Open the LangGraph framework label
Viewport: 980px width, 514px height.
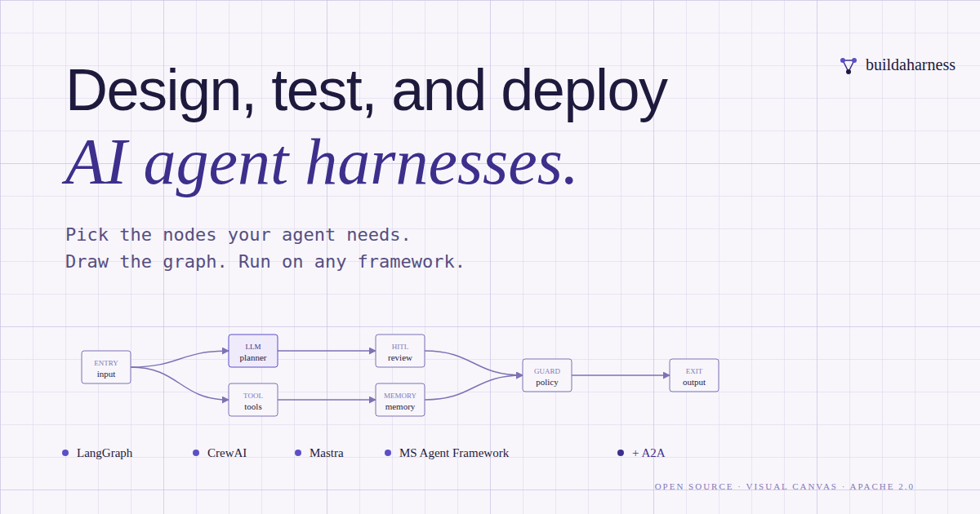(x=105, y=453)
